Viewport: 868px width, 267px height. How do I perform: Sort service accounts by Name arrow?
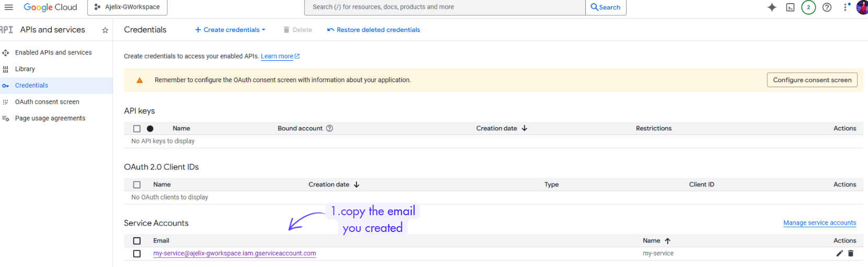pos(667,241)
